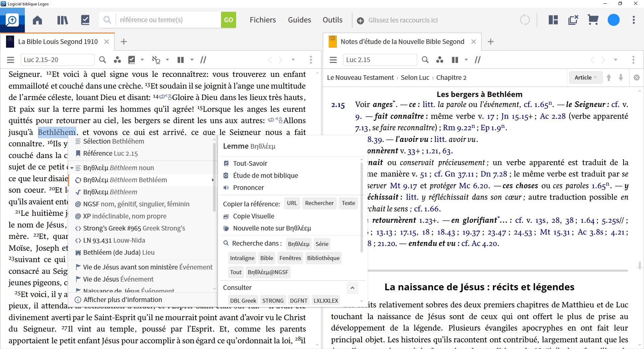
Task: Click the interlinear icon in Bible pane toolbar
Action: pyautogui.click(x=156, y=60)
